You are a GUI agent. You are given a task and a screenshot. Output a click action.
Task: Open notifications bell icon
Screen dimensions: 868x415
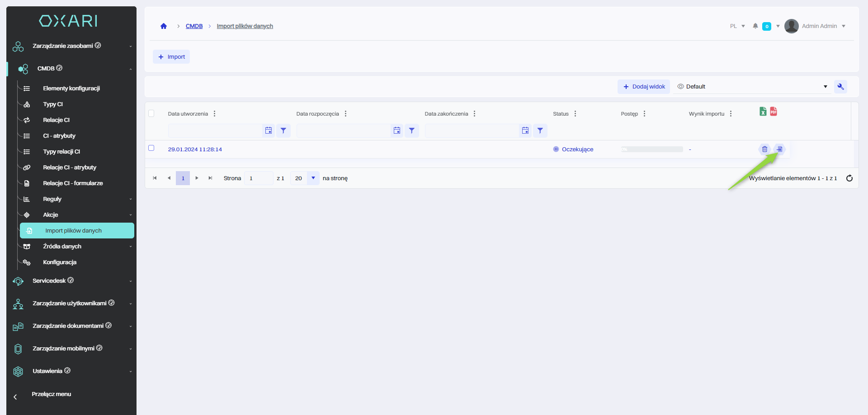(x=755, y=26)
